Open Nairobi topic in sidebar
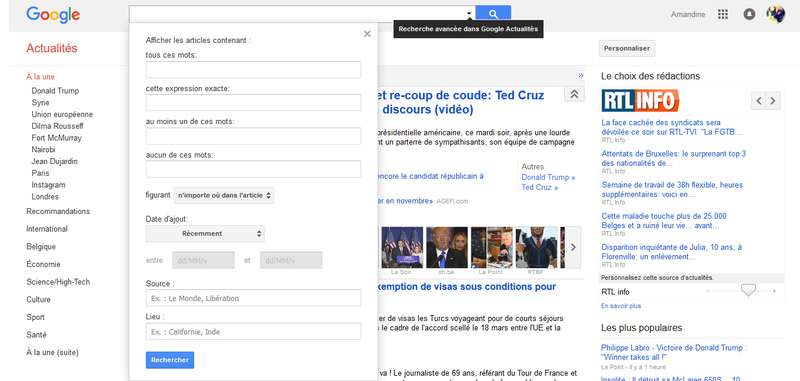Image resolution: width=800 pixels, height=381 pixels. [x=43, y=149]
